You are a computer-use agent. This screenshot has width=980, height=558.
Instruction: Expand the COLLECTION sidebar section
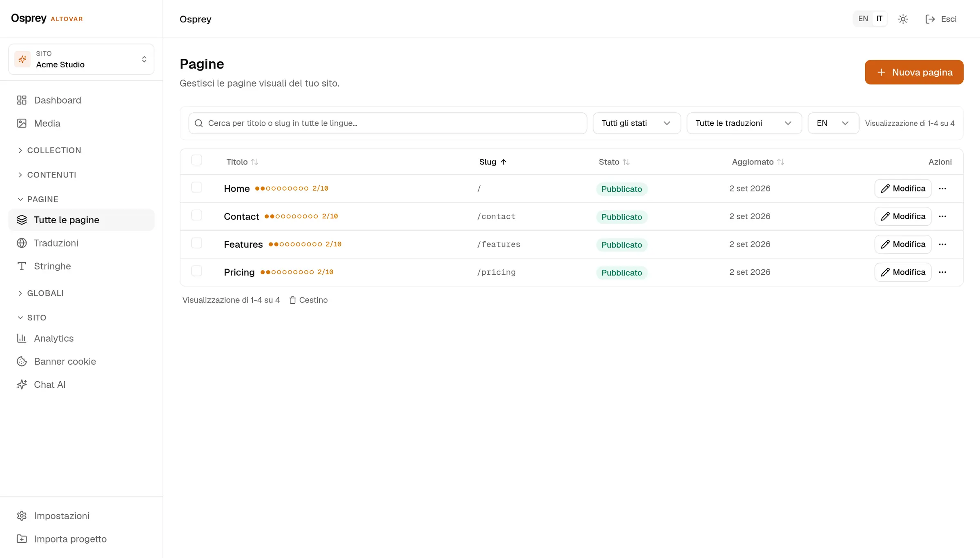click(x=49, y=150)
